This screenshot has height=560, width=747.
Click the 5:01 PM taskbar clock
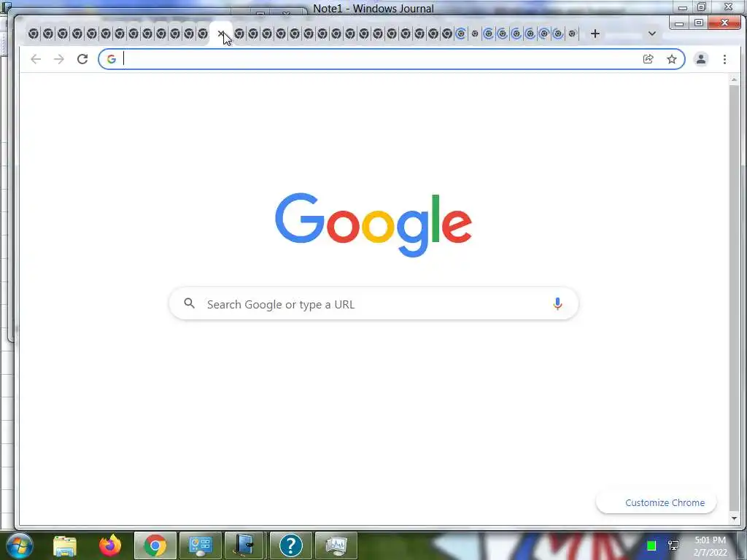click(710, 540)
